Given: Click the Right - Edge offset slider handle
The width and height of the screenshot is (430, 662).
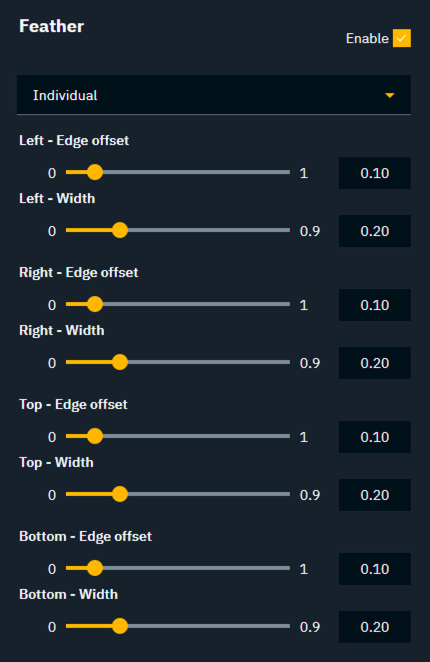Looking at the screenshot, I should [95, 304].
